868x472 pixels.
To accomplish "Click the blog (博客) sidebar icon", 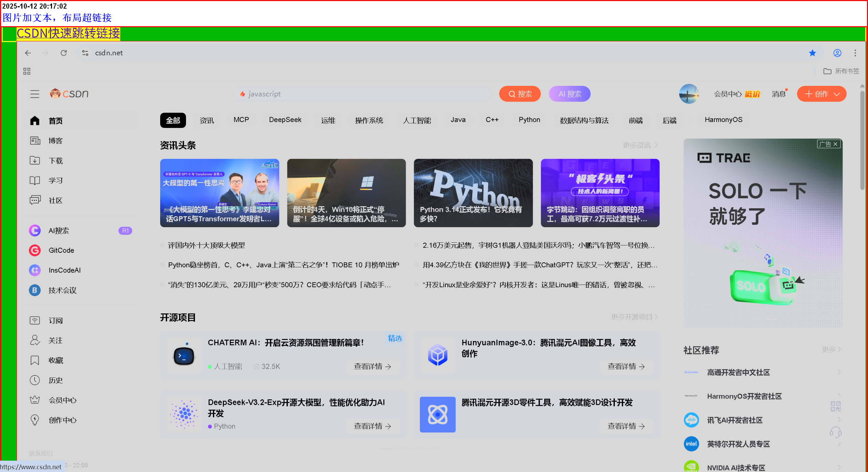I will tap(35, 141).
